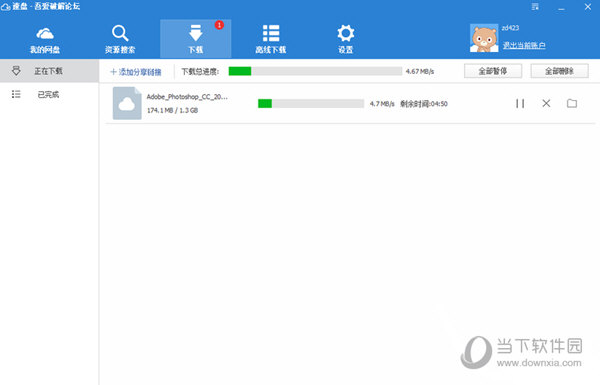This screenshot has height=385, width=600.
Task: Close the window
Action: (x=588, y=7)
